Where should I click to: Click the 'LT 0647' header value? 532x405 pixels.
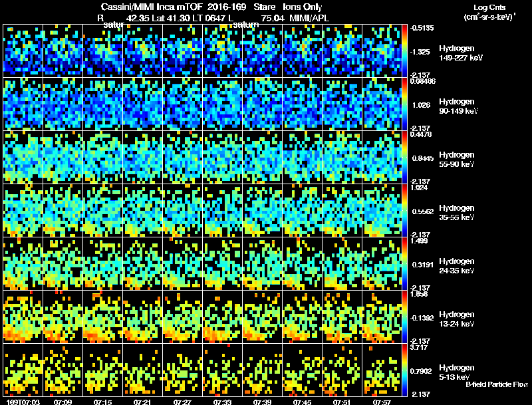(209, 18)
